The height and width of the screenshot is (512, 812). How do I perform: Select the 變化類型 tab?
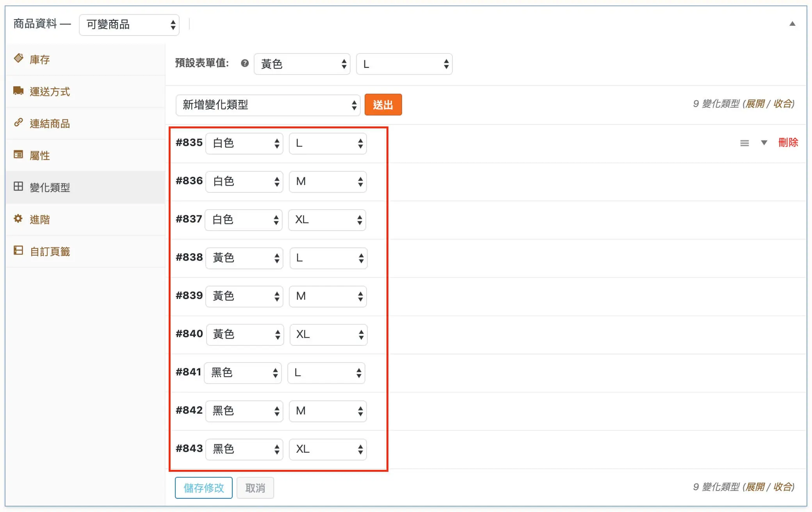(85, 187)
